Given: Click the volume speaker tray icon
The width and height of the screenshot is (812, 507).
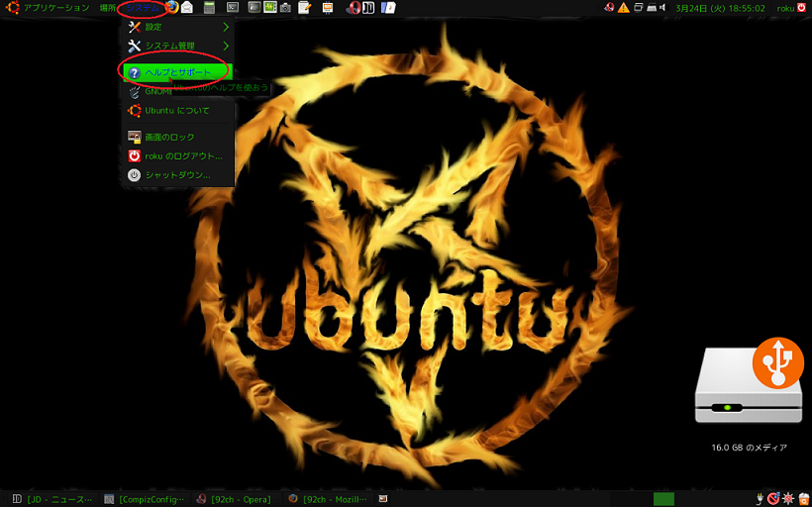Looking at the screenshot, I should click(x=662, y=8).
